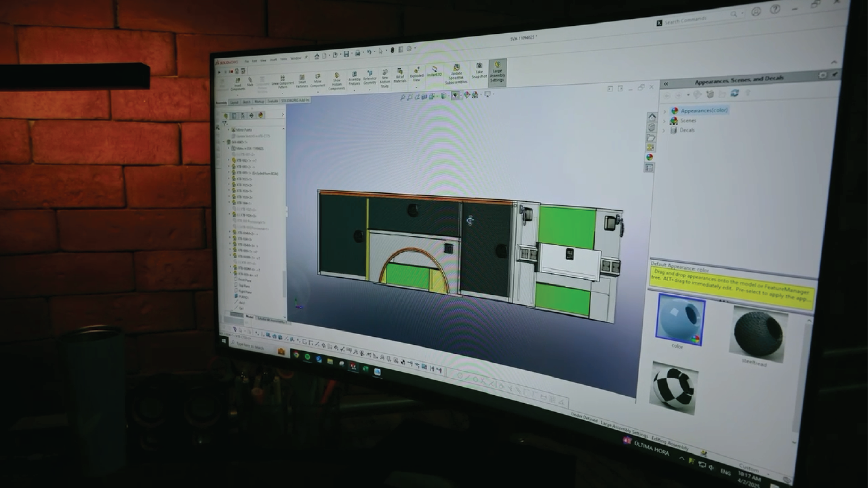Click the Decals item in task pane
The height and width of the screenshot is (488, 868).
tap(687, 130)
